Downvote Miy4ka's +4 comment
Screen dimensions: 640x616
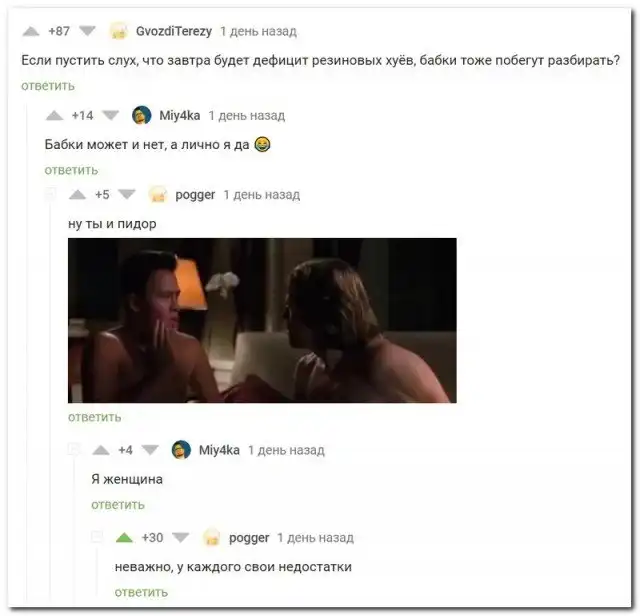click(x=150, y=450)
